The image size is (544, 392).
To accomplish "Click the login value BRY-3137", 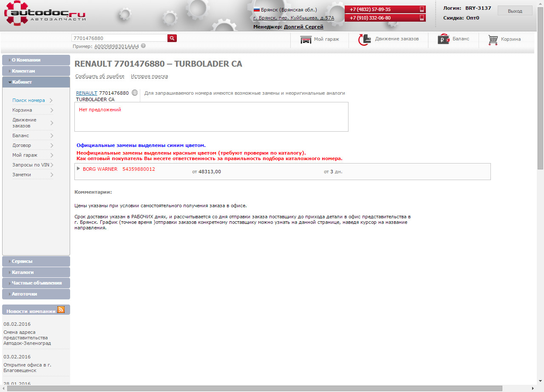I will pyautogui.click(x=478, y=8).
